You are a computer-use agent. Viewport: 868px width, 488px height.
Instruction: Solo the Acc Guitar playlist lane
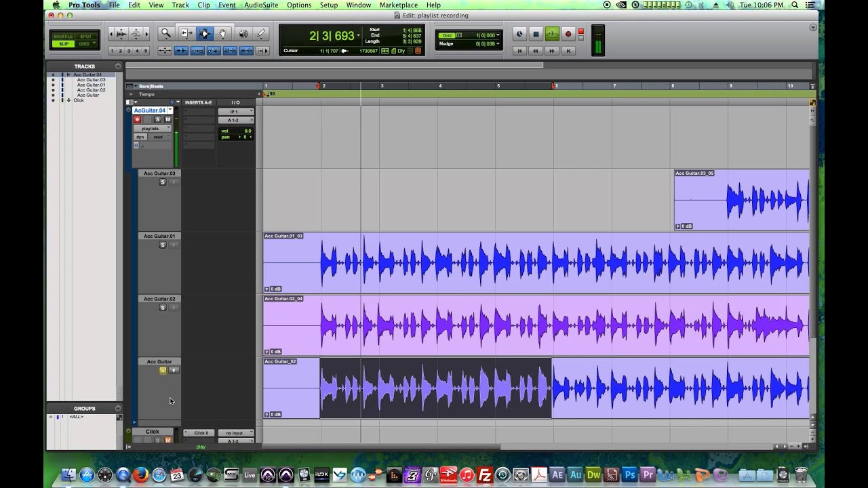coord(163,370)
